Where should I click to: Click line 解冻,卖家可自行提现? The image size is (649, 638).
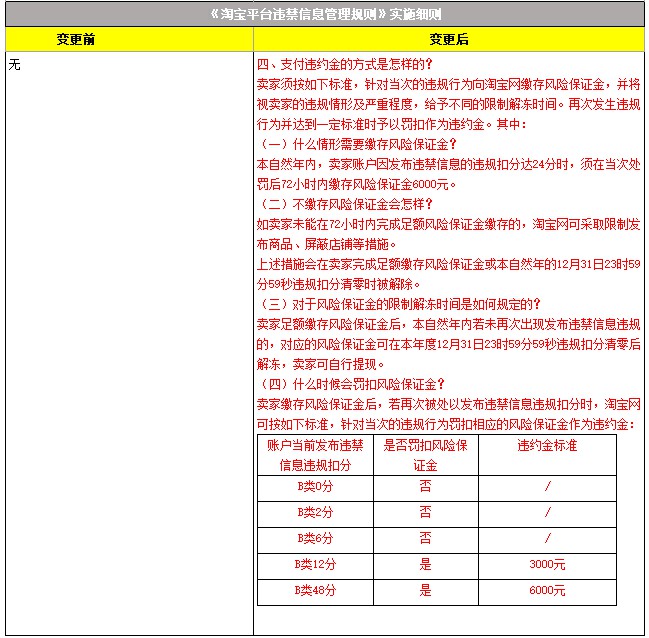[x=321, y=364]
